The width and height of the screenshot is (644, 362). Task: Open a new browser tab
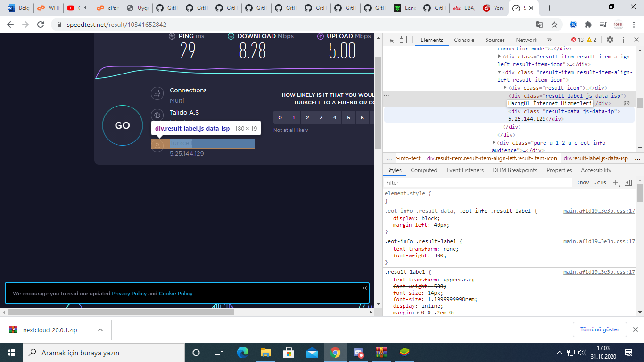coord(549,8)
